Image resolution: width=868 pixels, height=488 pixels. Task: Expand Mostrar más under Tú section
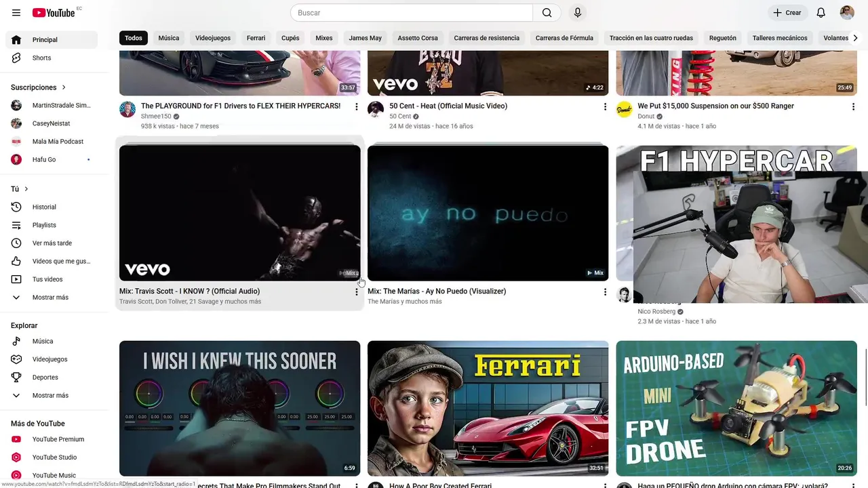52,298
